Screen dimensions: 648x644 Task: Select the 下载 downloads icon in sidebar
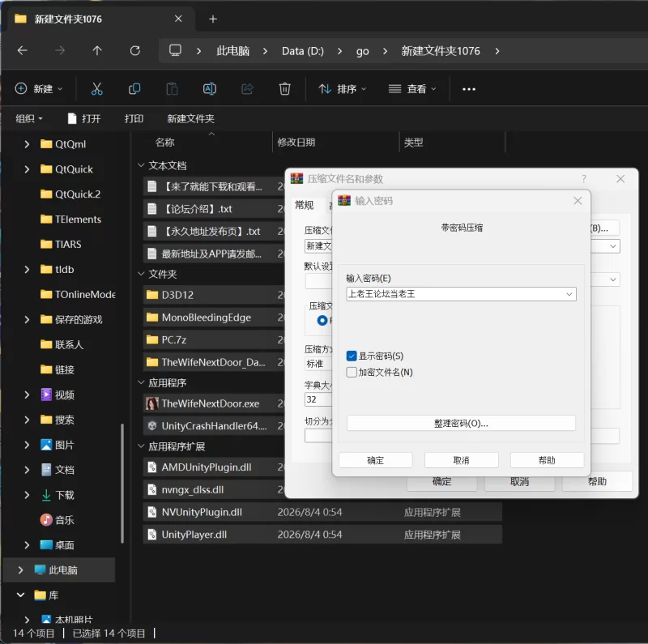[46, 495]
